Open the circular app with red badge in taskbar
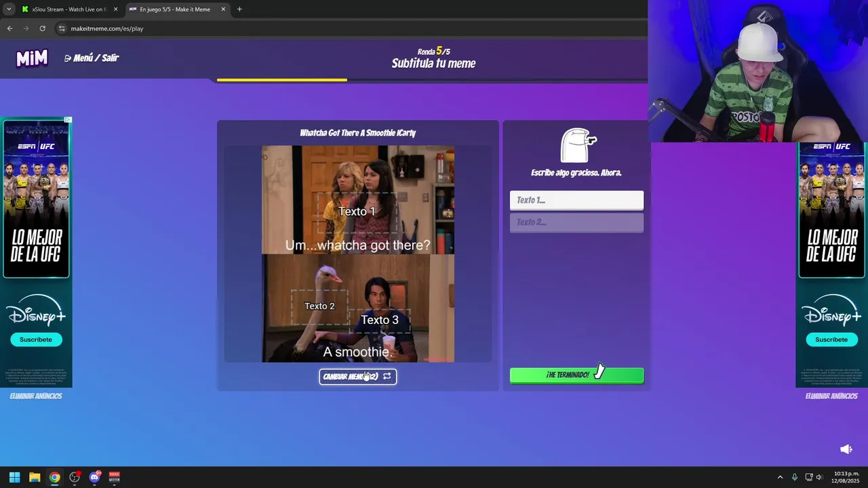 pos(75,477)
